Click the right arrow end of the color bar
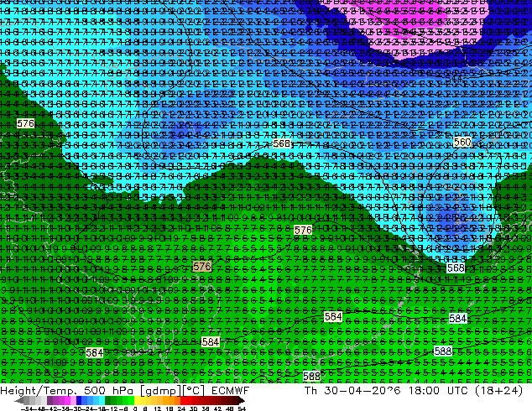Viewport: 532px width, 411px height. [x=241, y=400]
